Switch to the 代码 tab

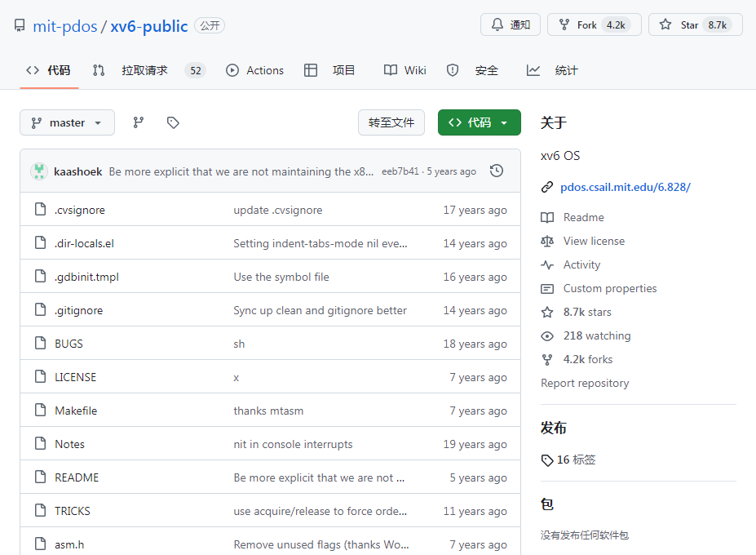(49, 70)
